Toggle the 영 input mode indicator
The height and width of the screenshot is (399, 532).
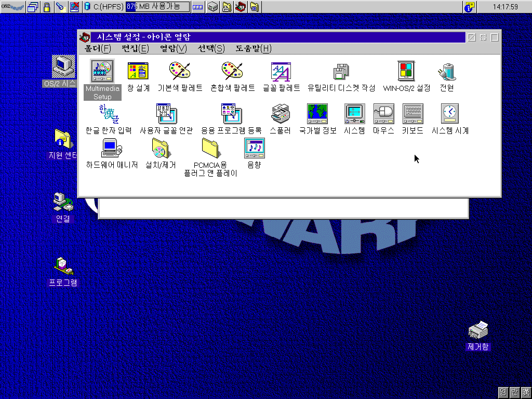point(503,393)
